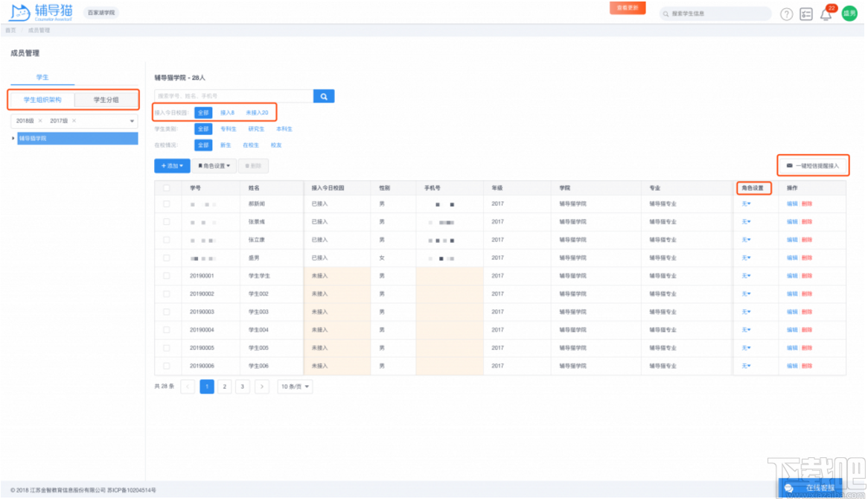Open the 10 条/页 page size dropdown
Image resolution: width=868 pixels, height=499 pixels.
[295, 387]
